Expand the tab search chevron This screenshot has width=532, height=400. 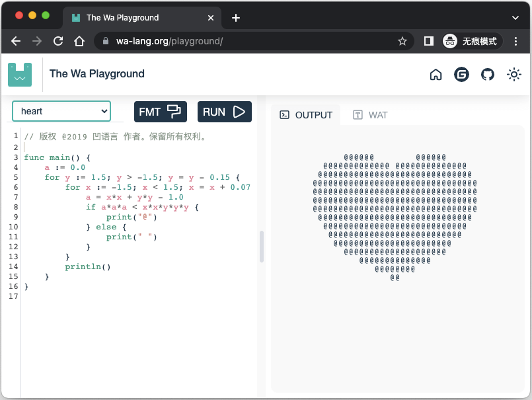(x=515, y=17)
